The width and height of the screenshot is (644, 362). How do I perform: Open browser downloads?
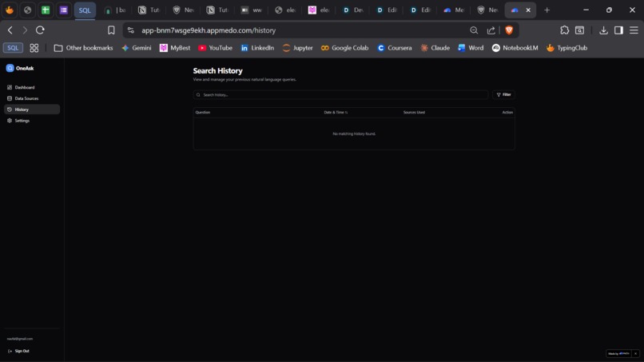[603, 30]
